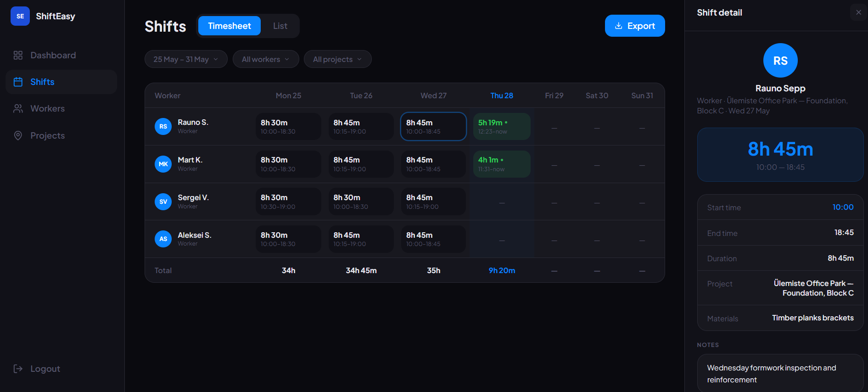Screen dimensions: 868x392
Task: Open Rauno S. Monday 8h 30m shift
Action: tap(288, 126)
